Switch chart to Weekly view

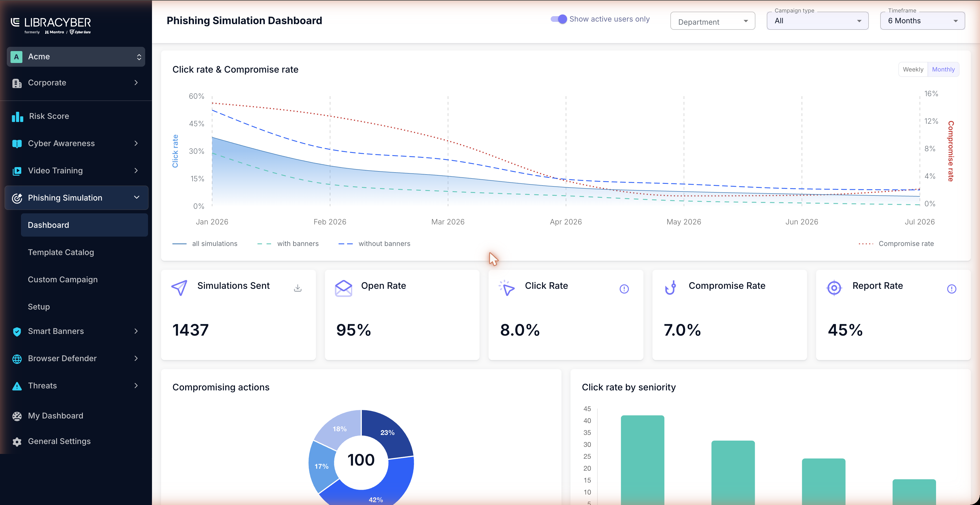(x=913, y=69)
